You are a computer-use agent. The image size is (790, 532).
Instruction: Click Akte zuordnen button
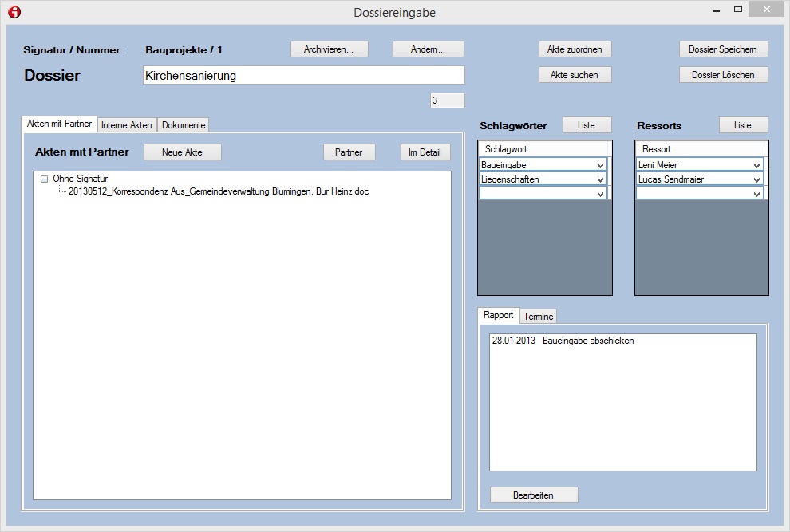click(x=575, y=49)
